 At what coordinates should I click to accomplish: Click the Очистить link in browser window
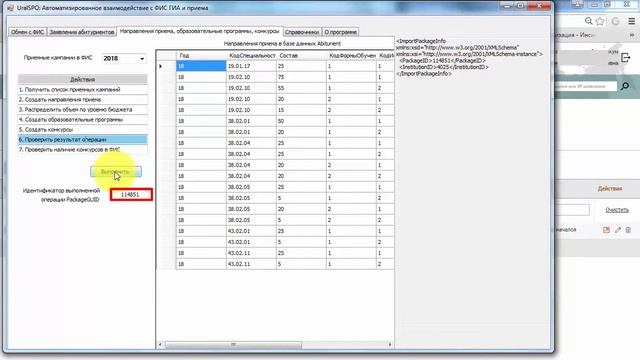point(617,210)
